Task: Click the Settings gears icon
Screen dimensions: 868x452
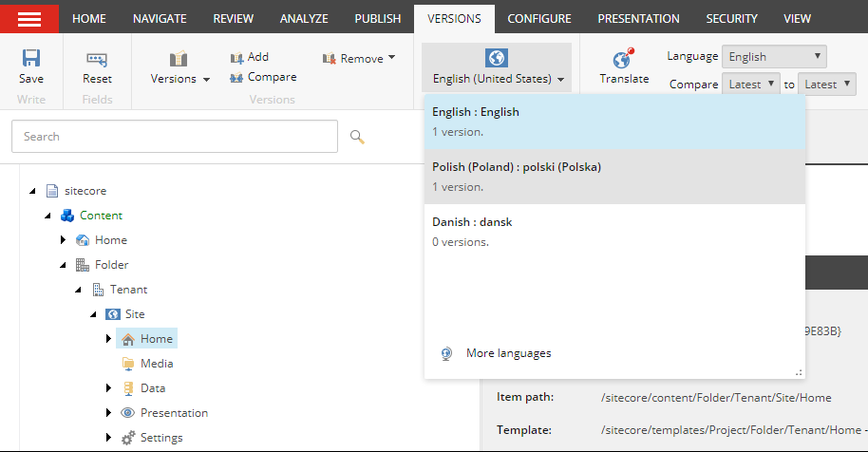Action: [128, 438]
